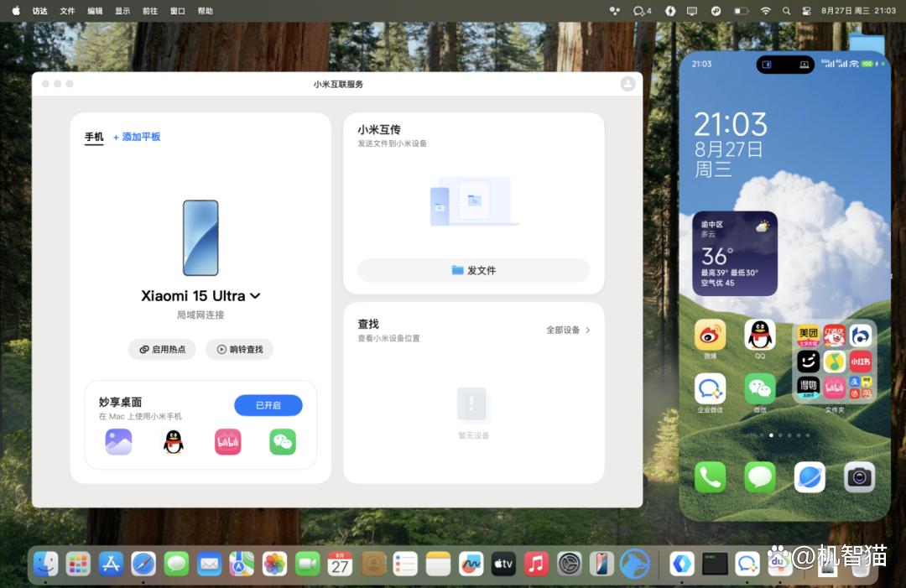
Task: Click the 启用热点 button
Action: [x=163, y=350]
